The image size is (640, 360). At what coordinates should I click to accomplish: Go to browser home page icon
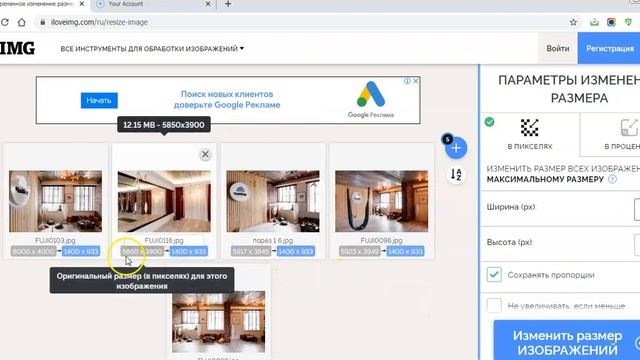(21, 22)
